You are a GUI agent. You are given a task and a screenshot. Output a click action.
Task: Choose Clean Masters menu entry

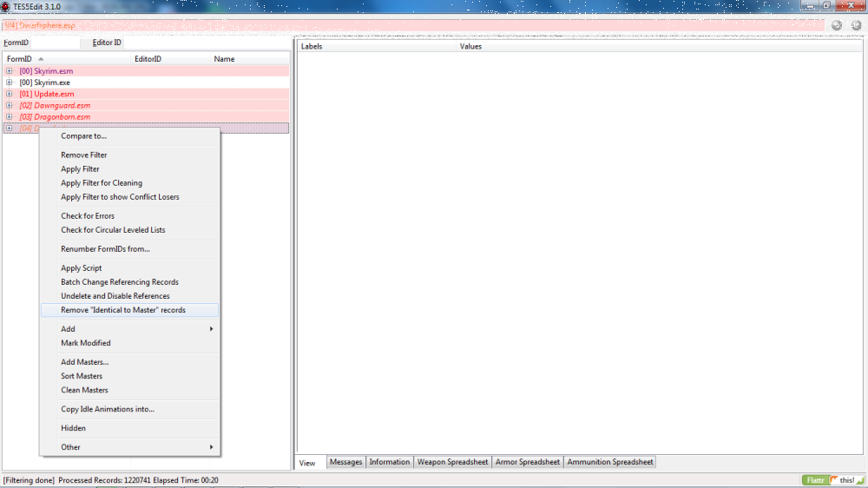[x=129, y=390]
